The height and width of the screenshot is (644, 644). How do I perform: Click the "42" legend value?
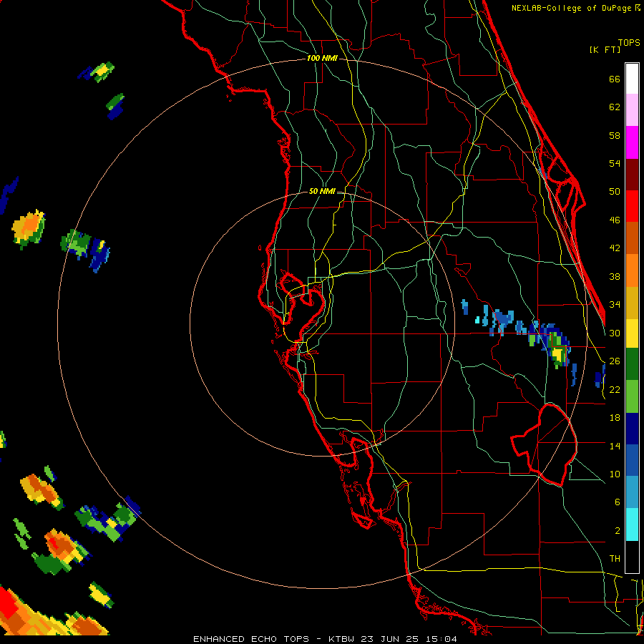615,248
